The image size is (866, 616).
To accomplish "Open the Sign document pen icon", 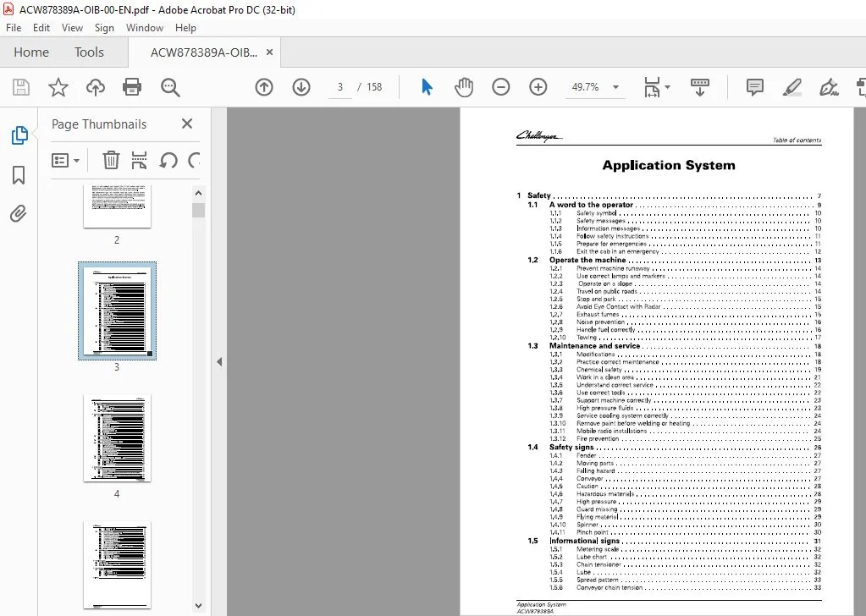I will (x=829, y=87).
